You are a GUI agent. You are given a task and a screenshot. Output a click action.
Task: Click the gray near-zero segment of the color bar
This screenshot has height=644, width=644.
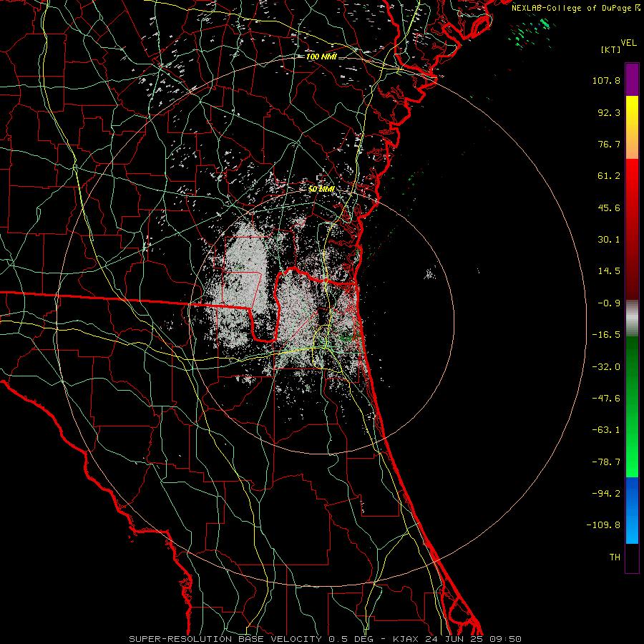click(x=632, y=318)
